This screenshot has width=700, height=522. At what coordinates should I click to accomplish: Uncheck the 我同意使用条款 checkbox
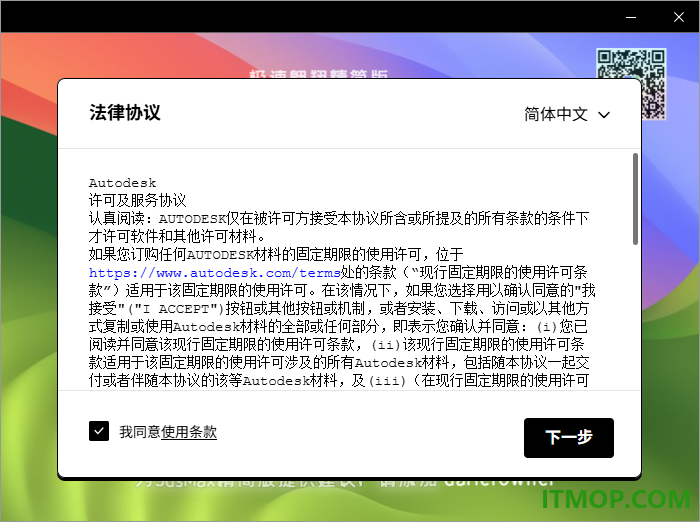coord(99,431)
